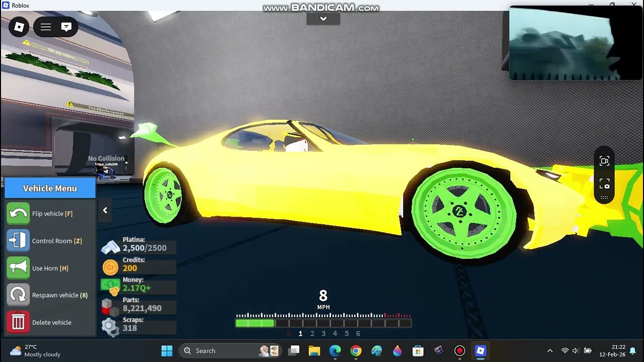Collapse the Vehicle Menu with left chevron

pos(105,210)
